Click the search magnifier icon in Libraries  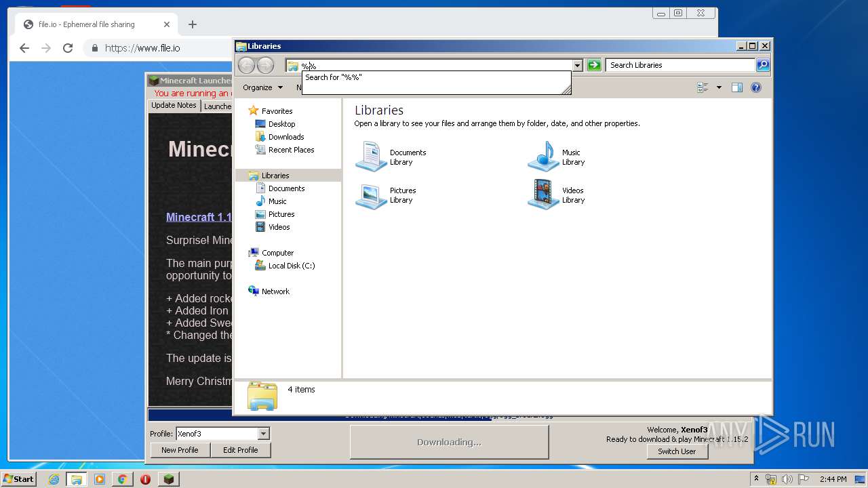click(763, 65)
